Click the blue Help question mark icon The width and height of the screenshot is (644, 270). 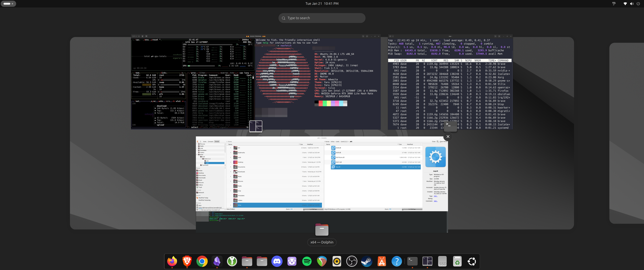click(397, 261)
